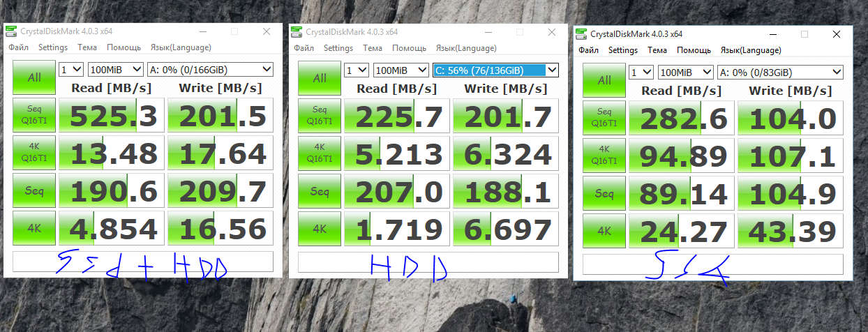Open drive dropdown showing A: 0% (0/83GiB)

(780, 72)
